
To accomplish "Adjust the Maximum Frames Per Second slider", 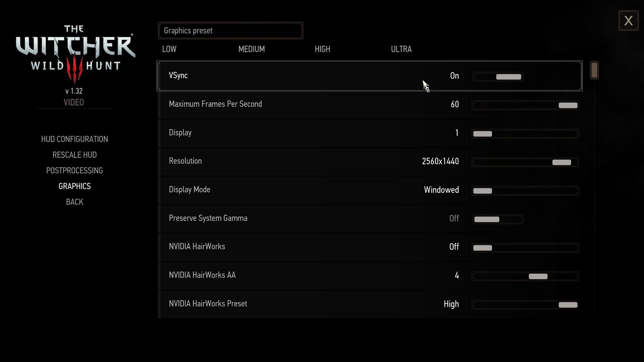I will click(x=525, y=105).
